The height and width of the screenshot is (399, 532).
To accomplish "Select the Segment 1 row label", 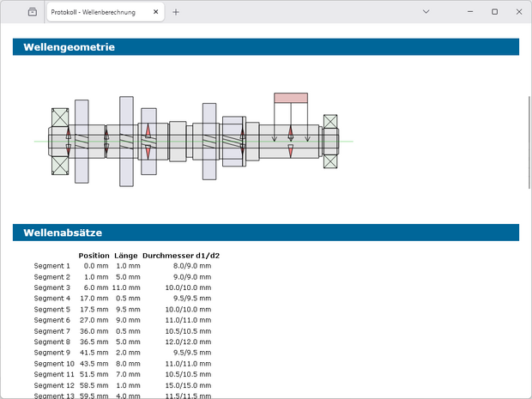I will pyautogui.click(x=52, y=266).
